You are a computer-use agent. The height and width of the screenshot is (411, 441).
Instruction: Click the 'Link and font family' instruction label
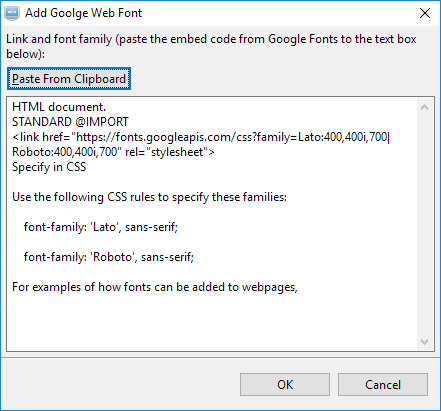(211, 46)
